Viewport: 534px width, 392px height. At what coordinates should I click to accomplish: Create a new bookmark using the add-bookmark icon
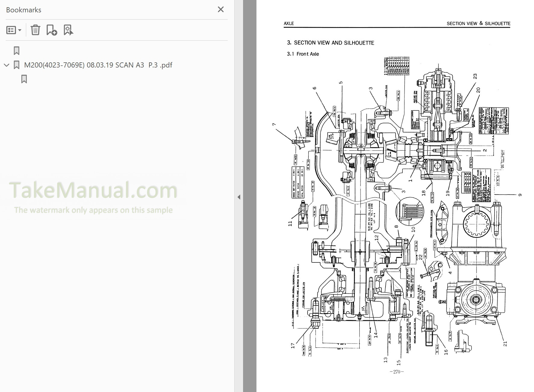(x=51, y=30)
